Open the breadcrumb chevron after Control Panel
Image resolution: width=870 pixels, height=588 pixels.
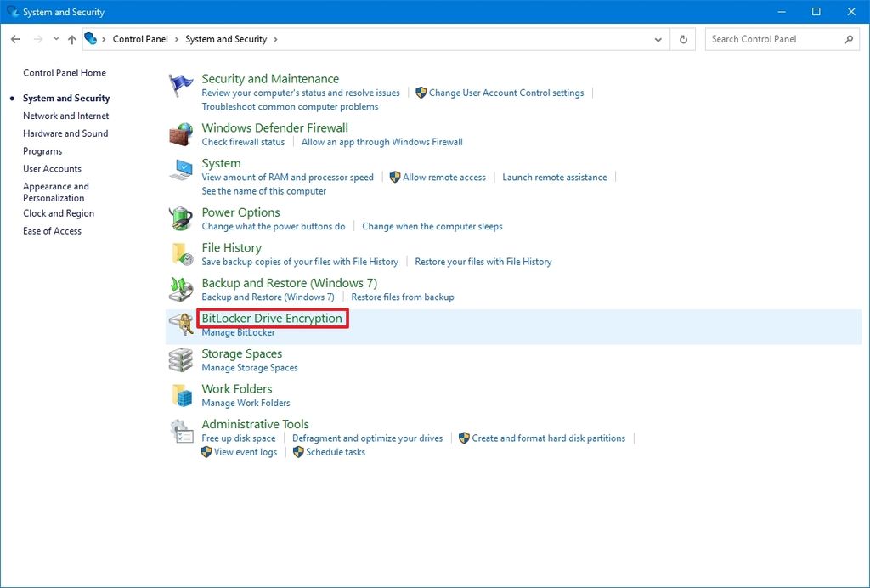pyautogui.click(x=176, y=39)
